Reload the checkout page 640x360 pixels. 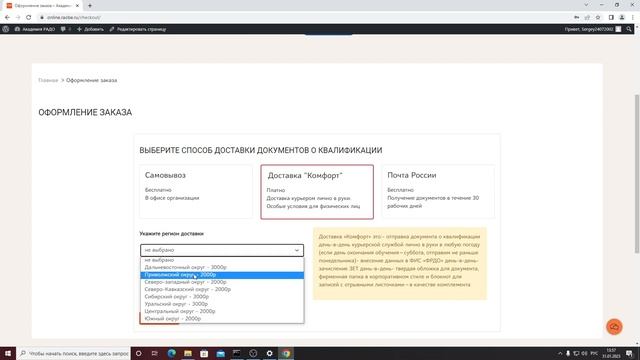coord(29,18)
